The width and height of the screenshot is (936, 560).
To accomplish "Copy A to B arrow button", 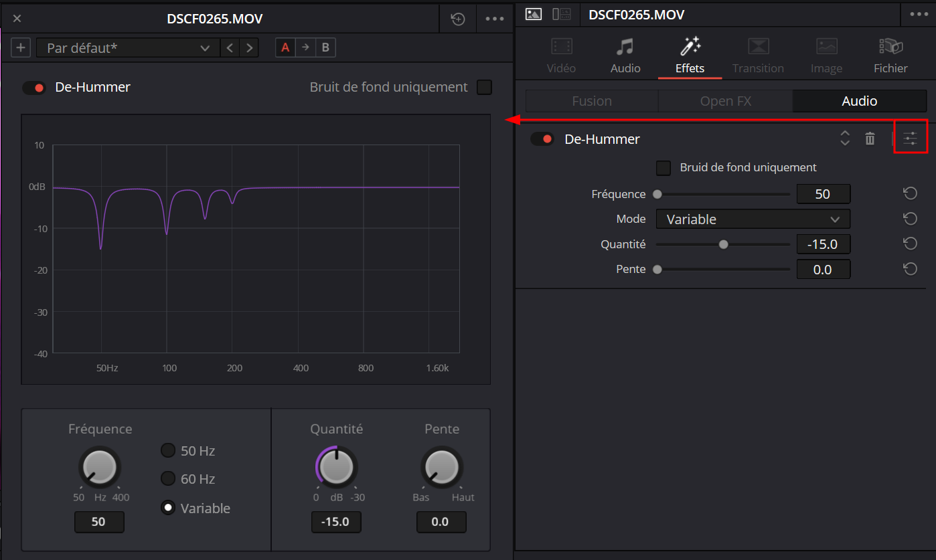I will [x=305, y=48].
